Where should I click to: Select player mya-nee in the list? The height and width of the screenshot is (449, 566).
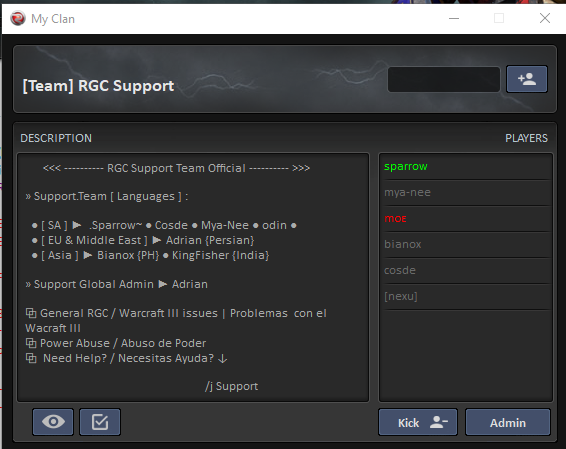(467, 193)
